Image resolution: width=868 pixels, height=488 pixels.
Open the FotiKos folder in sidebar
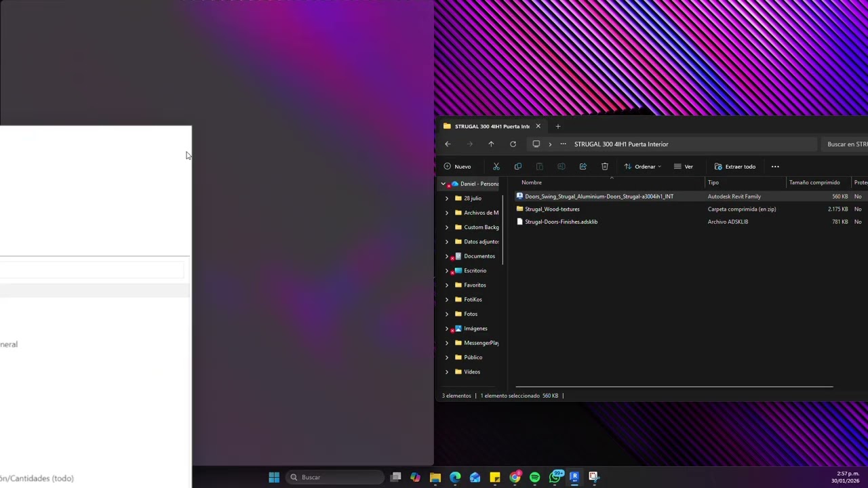pos(473,300)
